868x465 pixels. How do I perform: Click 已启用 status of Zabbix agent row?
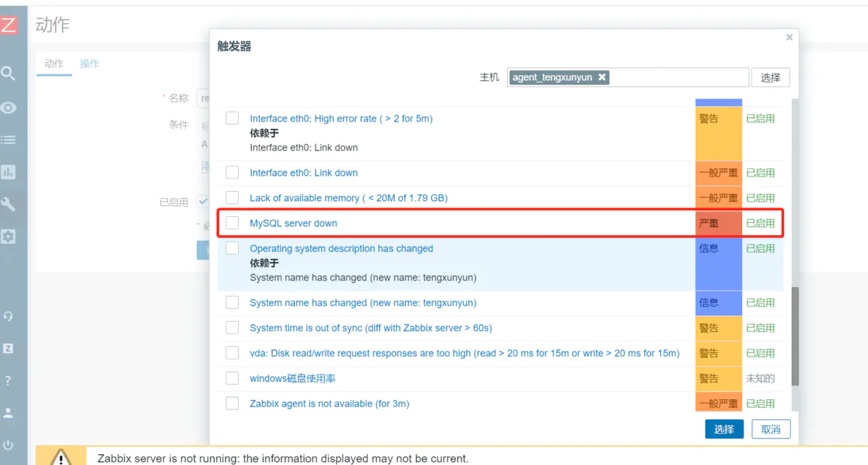pyautogui.click(x=760, y=404)
